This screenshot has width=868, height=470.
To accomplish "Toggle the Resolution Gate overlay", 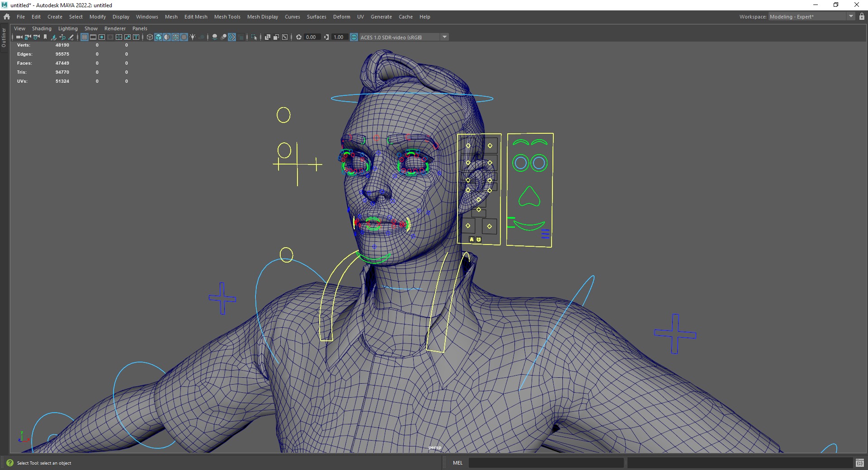I will (102, 37).
